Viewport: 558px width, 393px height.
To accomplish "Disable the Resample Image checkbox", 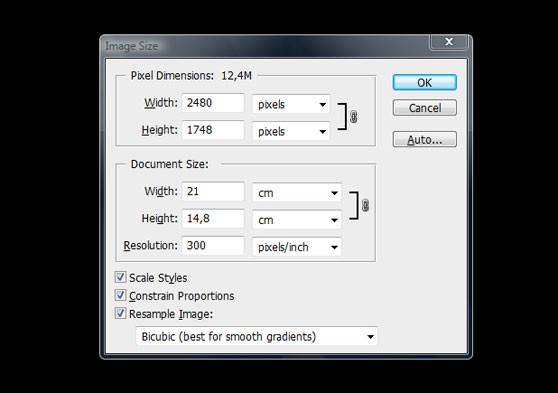I will pyautogui.click(x=120, y=313).
